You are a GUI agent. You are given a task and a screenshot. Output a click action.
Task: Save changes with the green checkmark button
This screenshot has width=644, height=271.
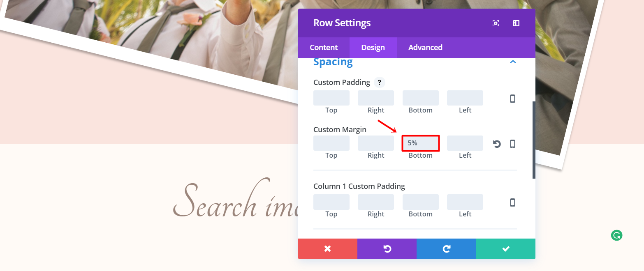pos(506,249)
